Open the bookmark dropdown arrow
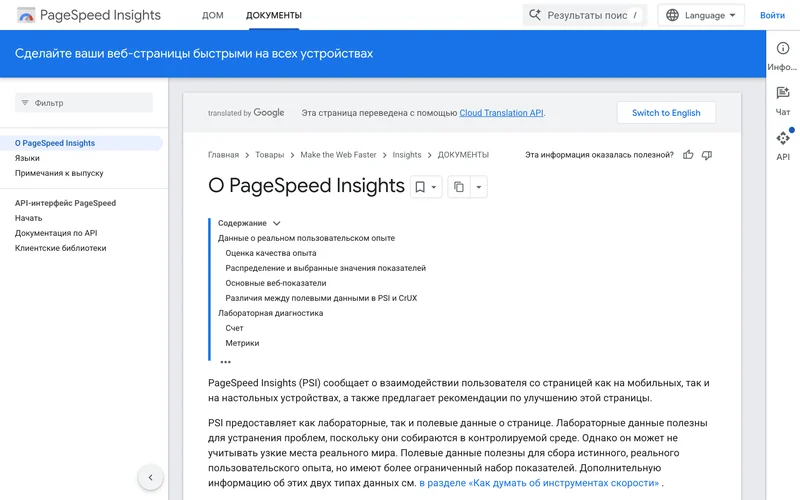Image resolution: width=800 pixels, height=500 pixels. click(x=434, y=187)
